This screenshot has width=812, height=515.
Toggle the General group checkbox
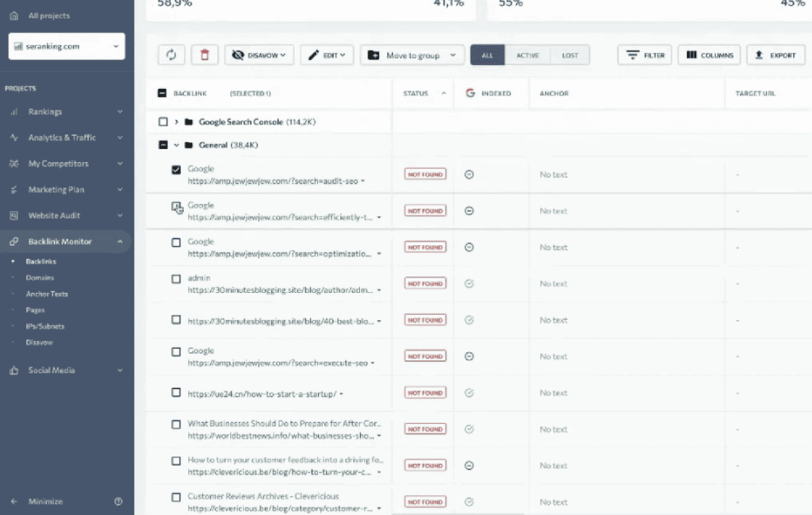(163, 145)
